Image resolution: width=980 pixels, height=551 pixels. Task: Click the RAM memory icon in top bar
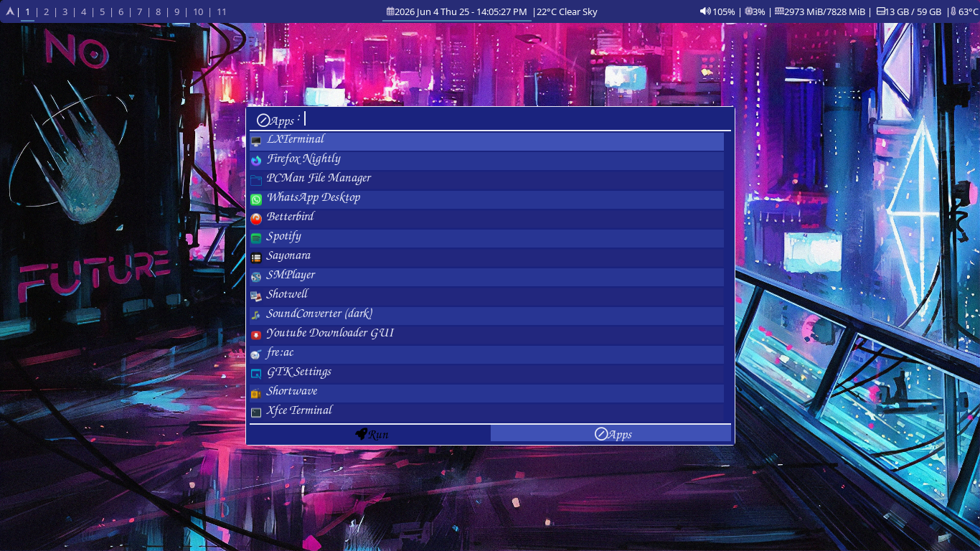(x=779, y=11)
